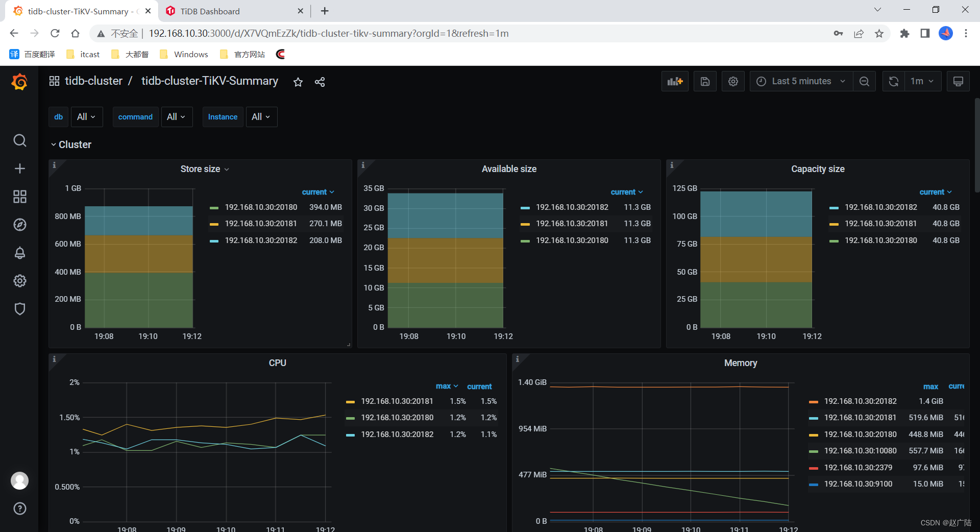This screenshot has width=980, height=532.
Task: Toggle 192.168.10.30:20181 series in CPU legend
Action: click(x=397, y=401)
